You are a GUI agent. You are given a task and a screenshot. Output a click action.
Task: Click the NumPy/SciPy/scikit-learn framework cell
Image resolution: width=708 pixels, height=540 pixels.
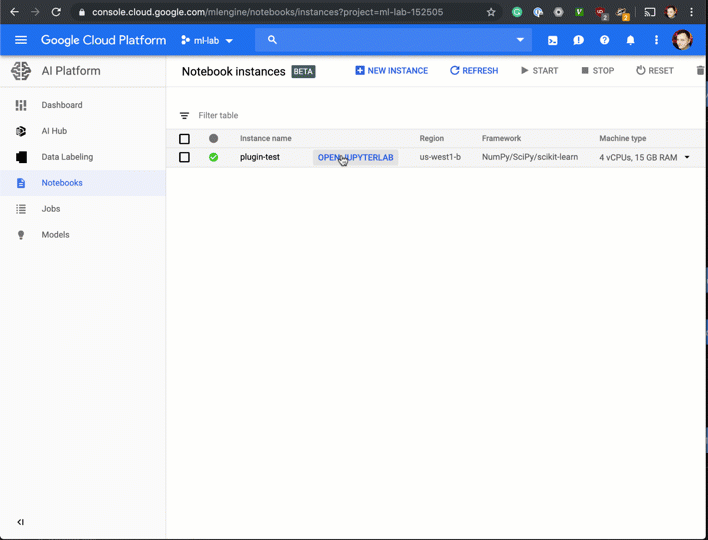[530, 157]
